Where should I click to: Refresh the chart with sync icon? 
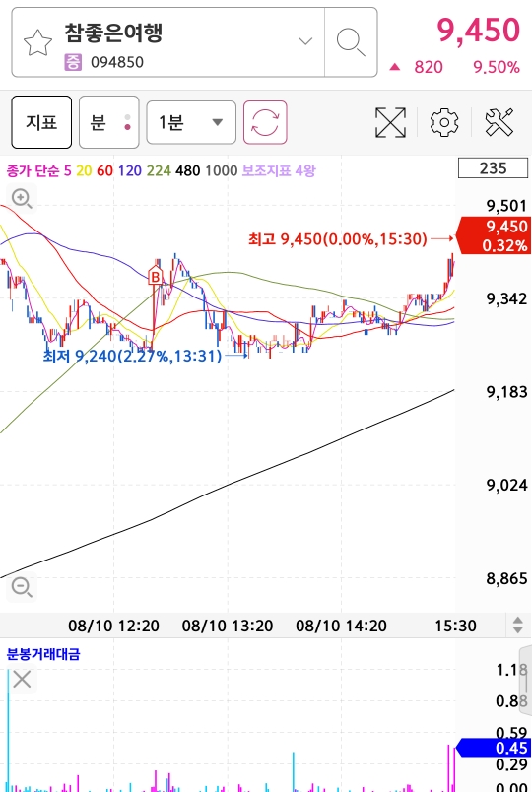pos(265,122)
